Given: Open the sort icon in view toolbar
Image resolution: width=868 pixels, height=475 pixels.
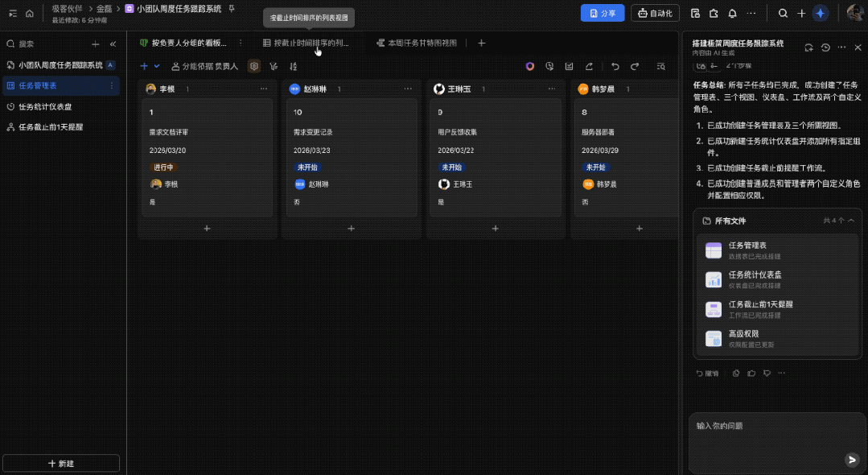Looking at the screenshot, I should tap(294, 66).
